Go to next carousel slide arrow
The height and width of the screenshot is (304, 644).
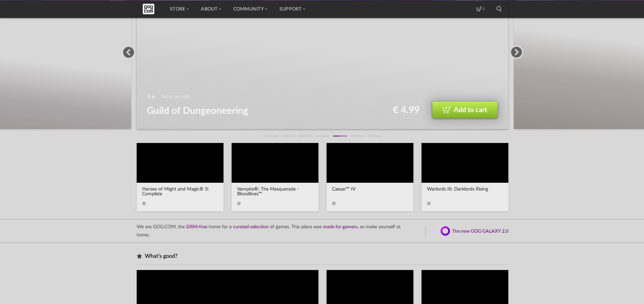click(x=516, y=52)
